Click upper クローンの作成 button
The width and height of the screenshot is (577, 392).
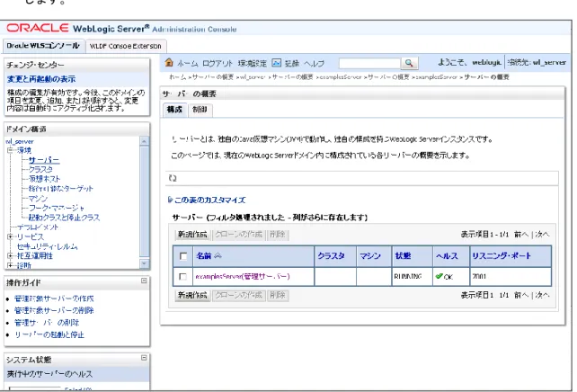pyautogui.click(x=238, y=235)
